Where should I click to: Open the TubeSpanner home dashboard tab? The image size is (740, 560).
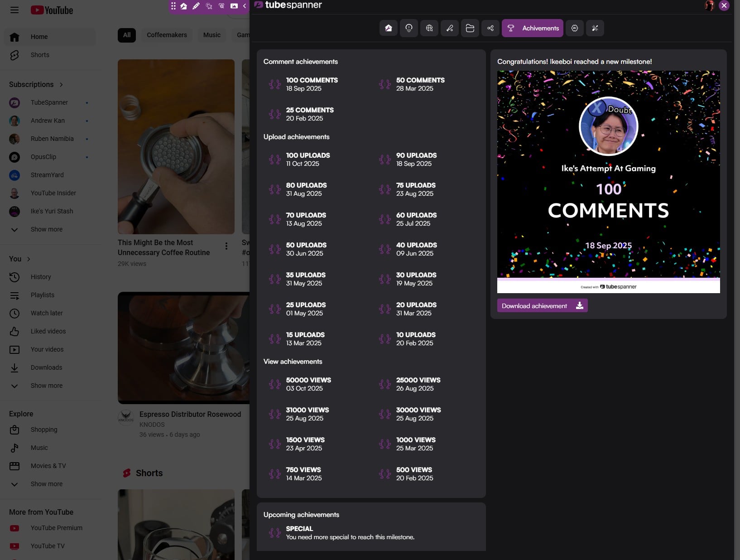point(389,28)
